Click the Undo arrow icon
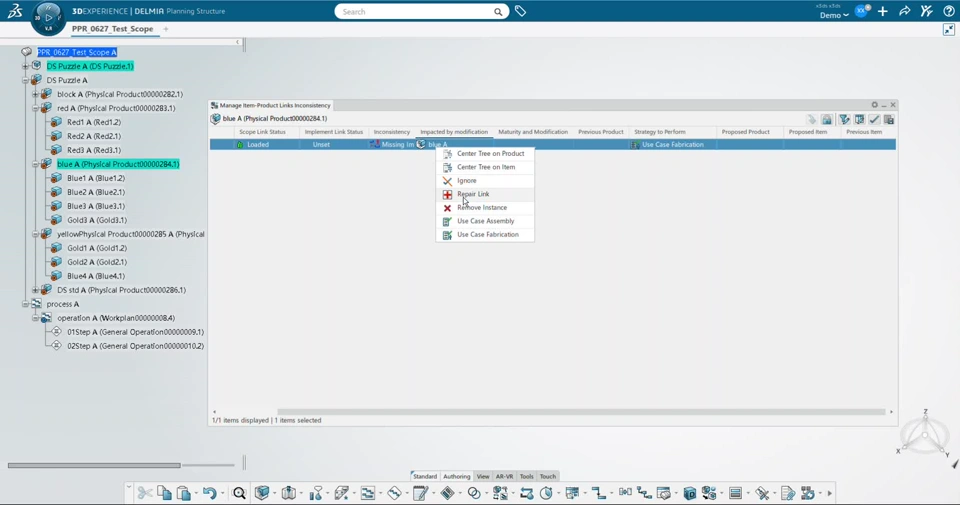This screenshot has height=505, width=960. click(x=209, y=493)
